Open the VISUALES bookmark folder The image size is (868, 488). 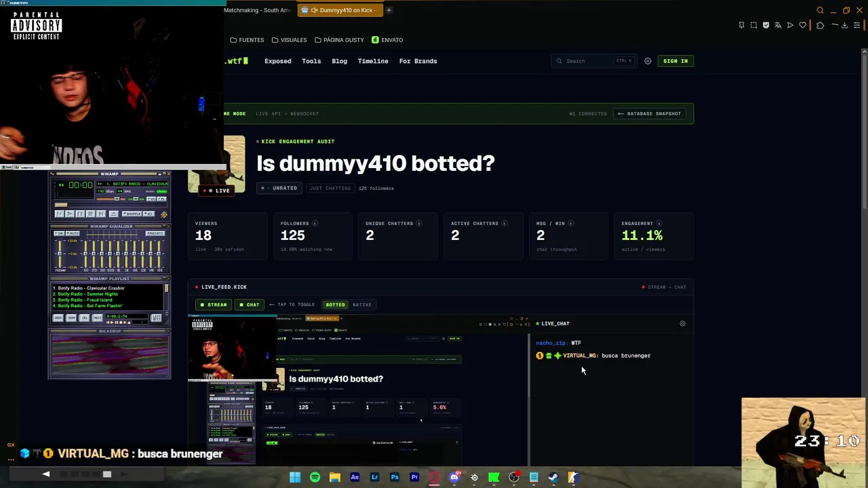[x=290, y=40]
